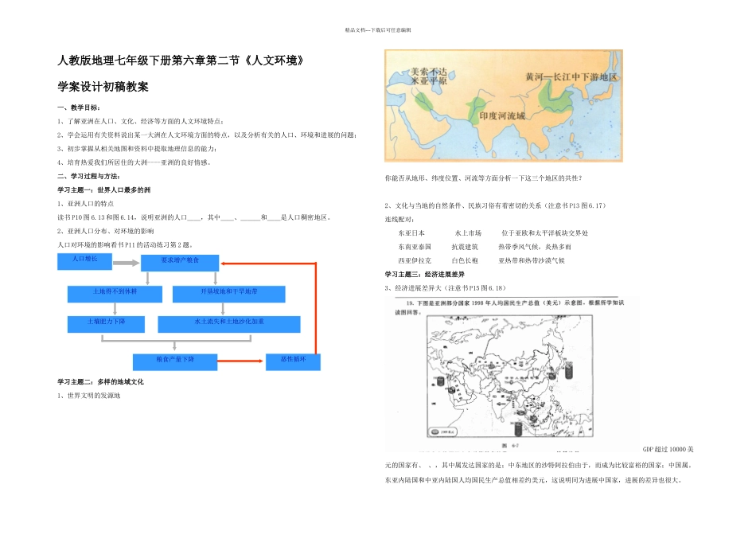
Task: Click matching item 亚热带和热带沙漠气候
Action: click(532, 261)
